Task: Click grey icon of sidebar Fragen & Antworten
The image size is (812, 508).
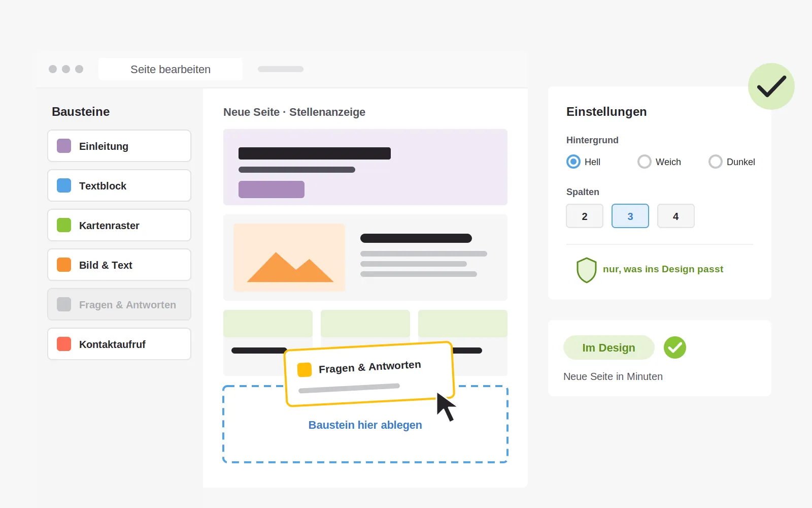Action: pyautogui.click(x=64, y=304)
